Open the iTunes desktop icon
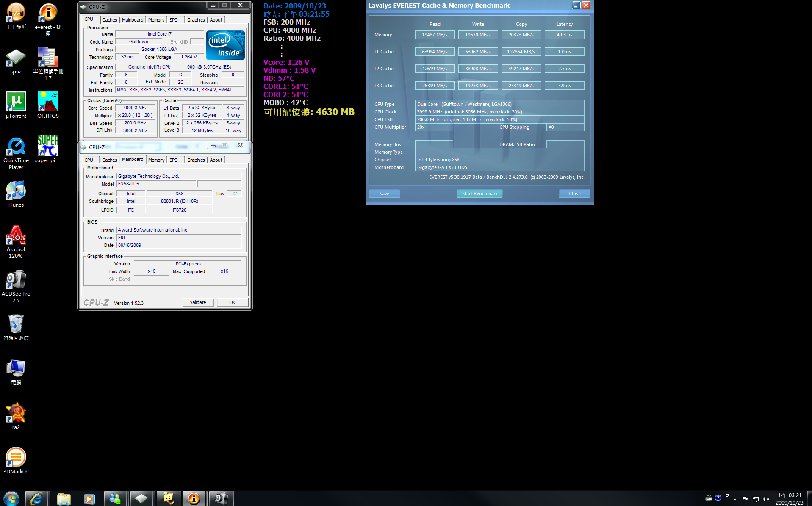 (x=16, y=191)
